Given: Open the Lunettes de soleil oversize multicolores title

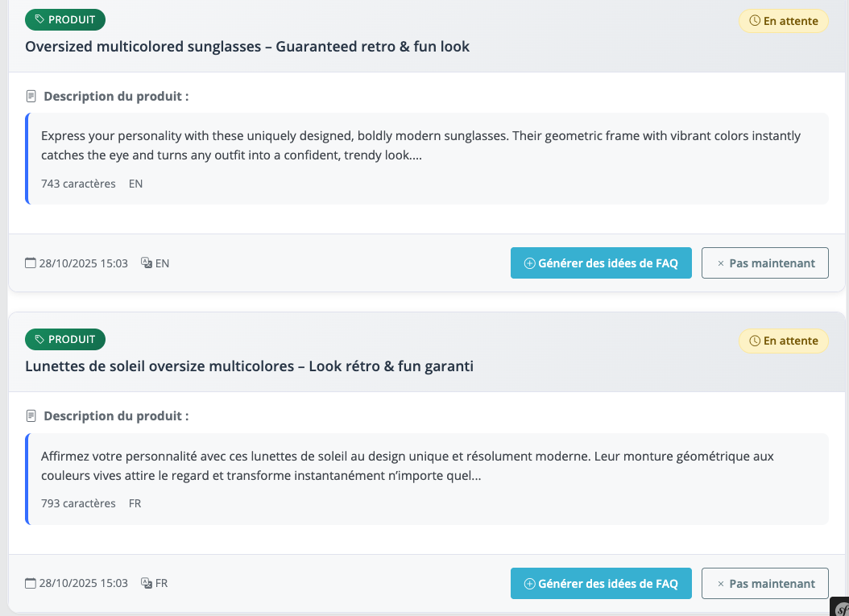Looking at the screenshot, I should tap(249, 366).
